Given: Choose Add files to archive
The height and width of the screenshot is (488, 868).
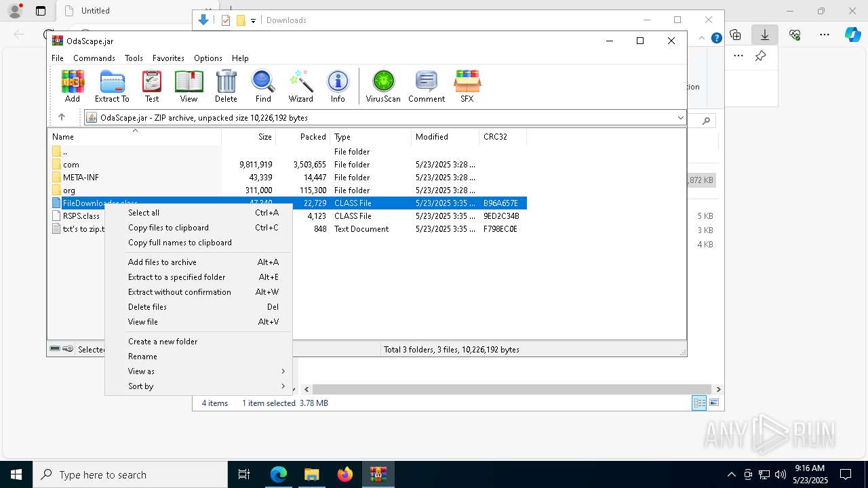Looking at the screenshot, I should (x=199, y=262).
